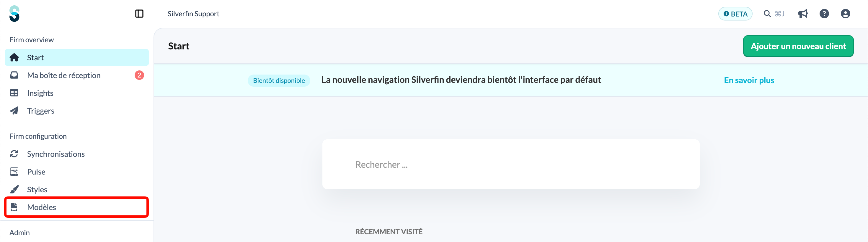Screen dimensions: 868x242
Task: Collapse the sidebar with panel toggle icon
Action: [x=139, y=14]
